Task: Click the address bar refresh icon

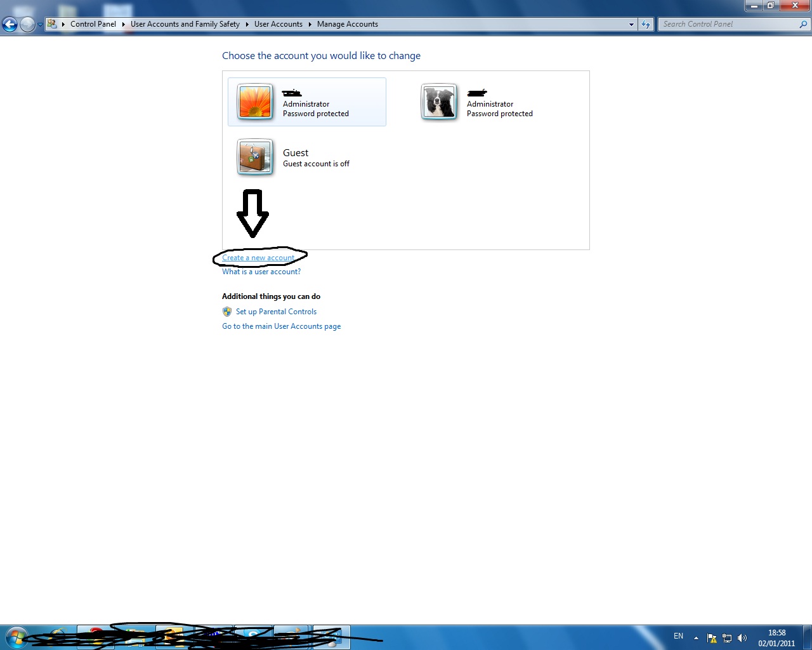Action: pos(646,25)
